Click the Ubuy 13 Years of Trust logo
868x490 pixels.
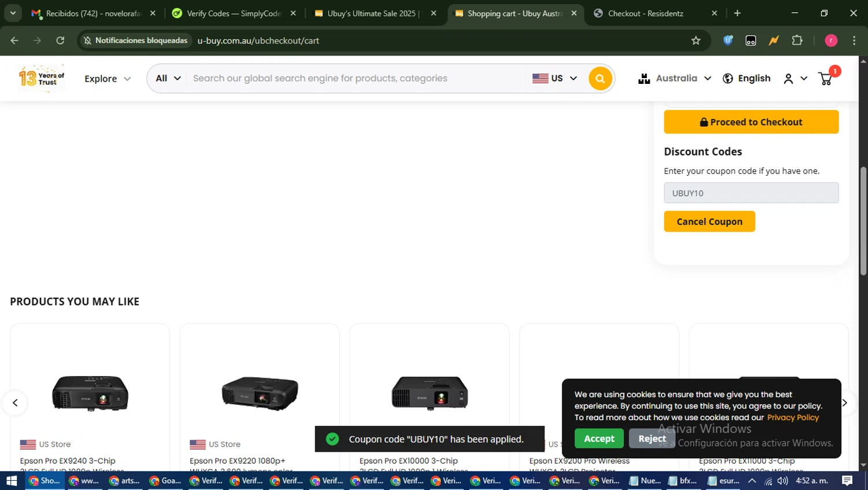[41, 78]
